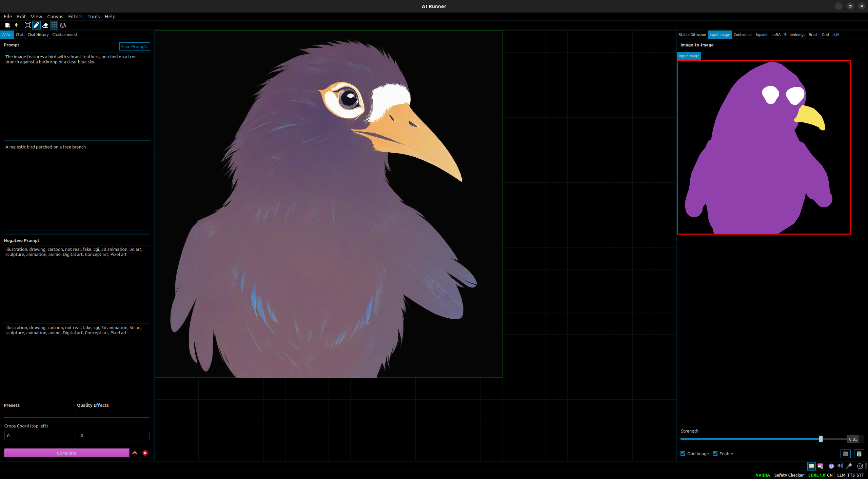Click the purple bird input image thumbnail

pyautogui.click(x=764, y=147)
